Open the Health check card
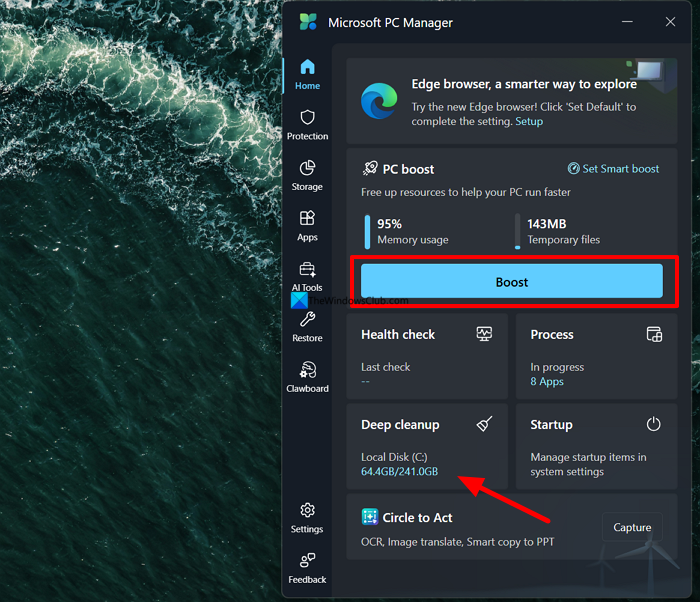The height and width of the screenshot is (602, 700). pyautogui.click(x=427, y=356)
